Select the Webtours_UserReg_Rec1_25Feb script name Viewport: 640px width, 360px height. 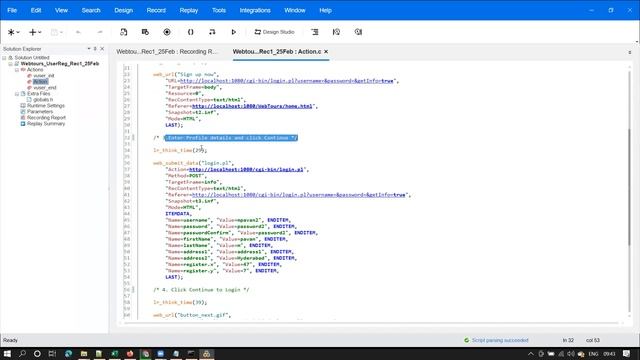point(60,64)
